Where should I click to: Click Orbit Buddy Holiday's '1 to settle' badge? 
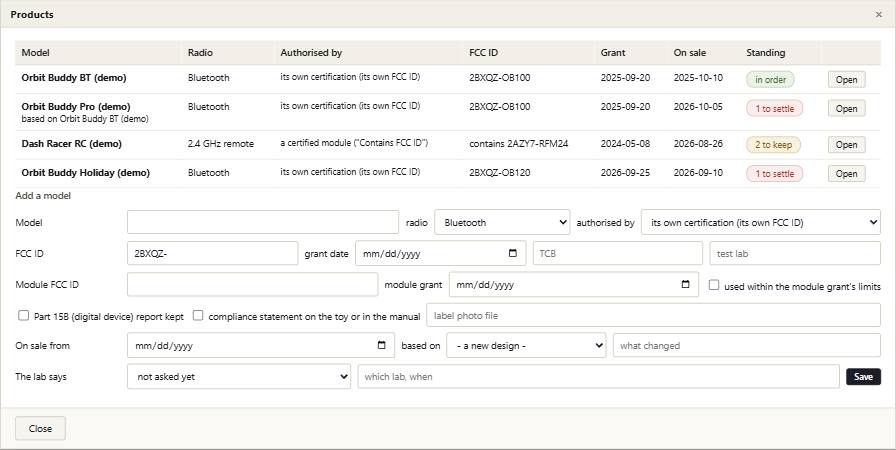tap(774, 174)
